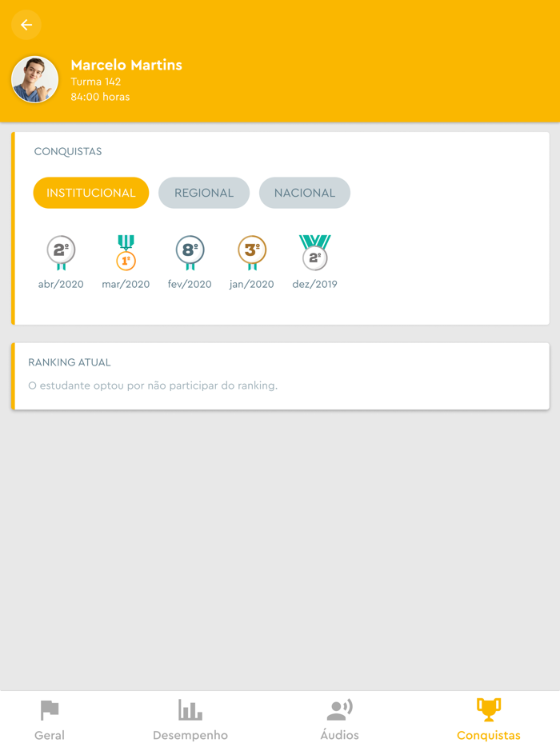Open the Desempenho tab label
Viewport: 560px width, 747px height.
[190, 735]
